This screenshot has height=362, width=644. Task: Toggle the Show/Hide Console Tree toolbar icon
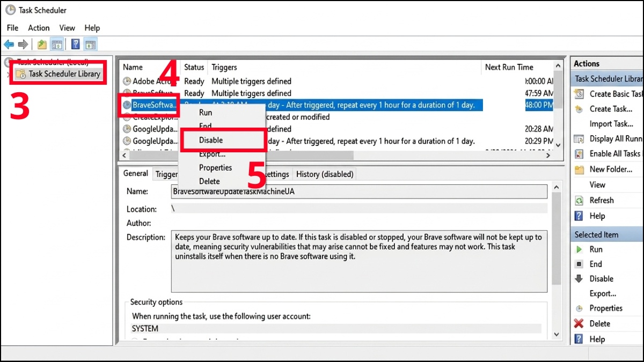(57, 45)
